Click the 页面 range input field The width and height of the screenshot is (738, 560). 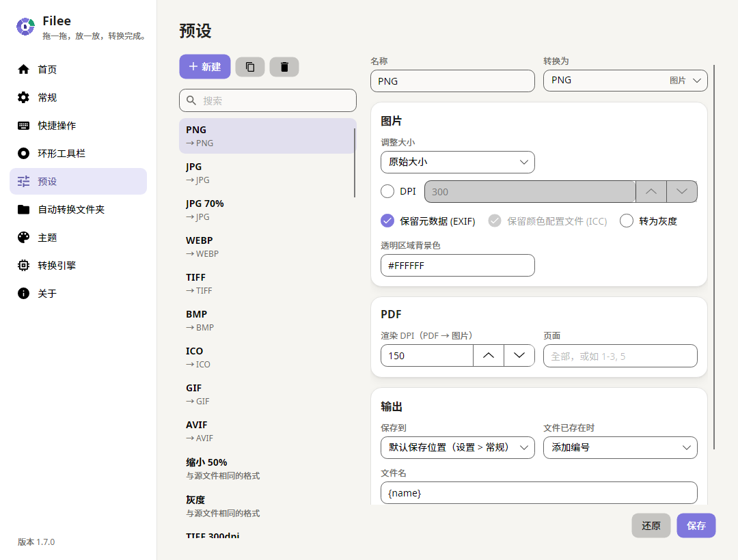click(620, 356)
